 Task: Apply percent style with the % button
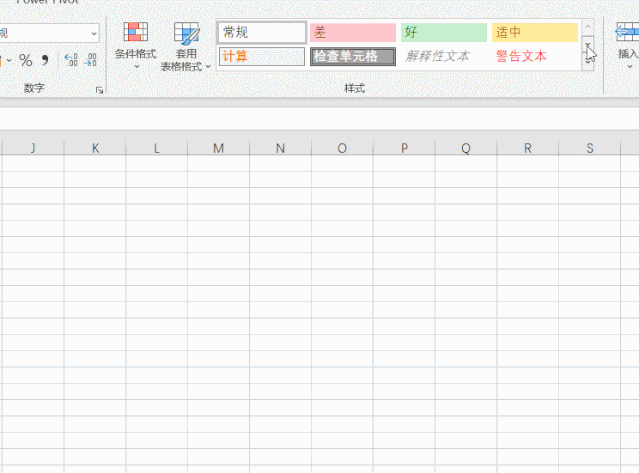(x=26, y=61)
